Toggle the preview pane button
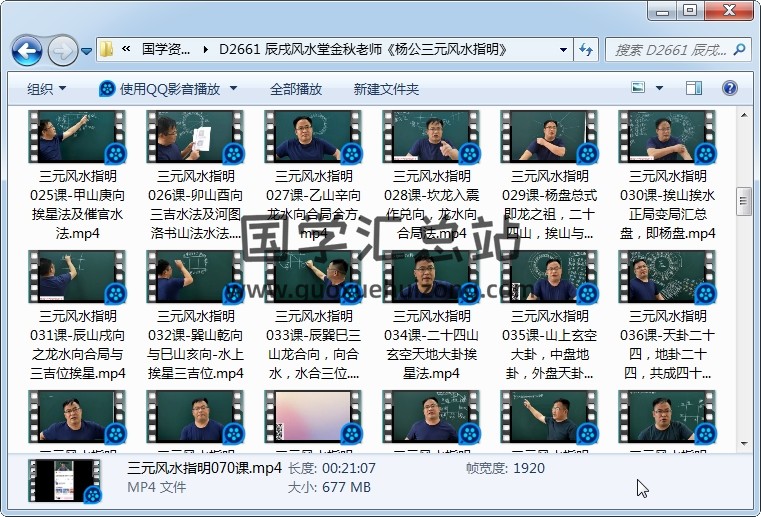 pos(694,88)
